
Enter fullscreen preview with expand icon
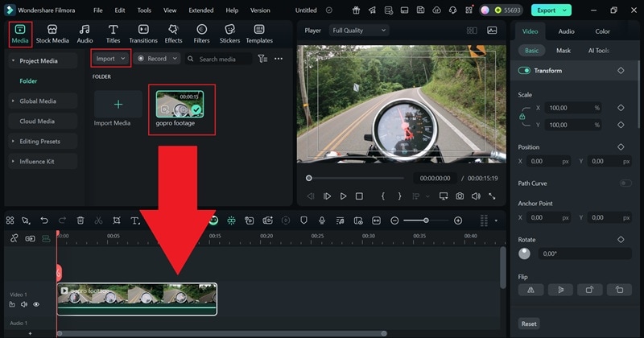pyautogui.click(x=492, y=196)
